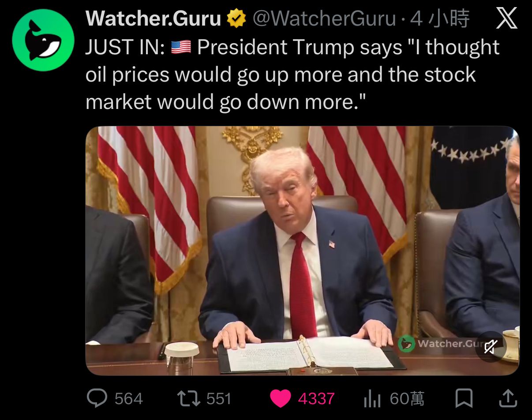Screen dimensions: 532x420
Task: Click the X logo in the corner
Action: coord(506,19)
